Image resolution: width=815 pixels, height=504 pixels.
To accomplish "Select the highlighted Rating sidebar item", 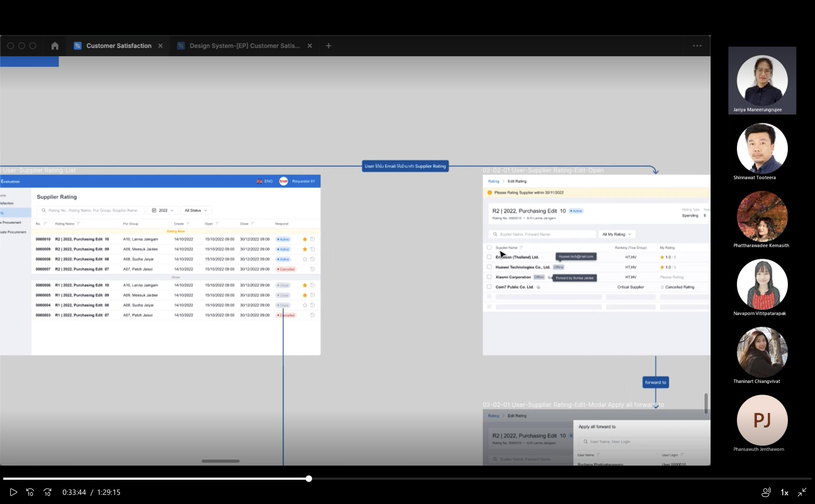I will pyautogui.click(x=15, y=213).
